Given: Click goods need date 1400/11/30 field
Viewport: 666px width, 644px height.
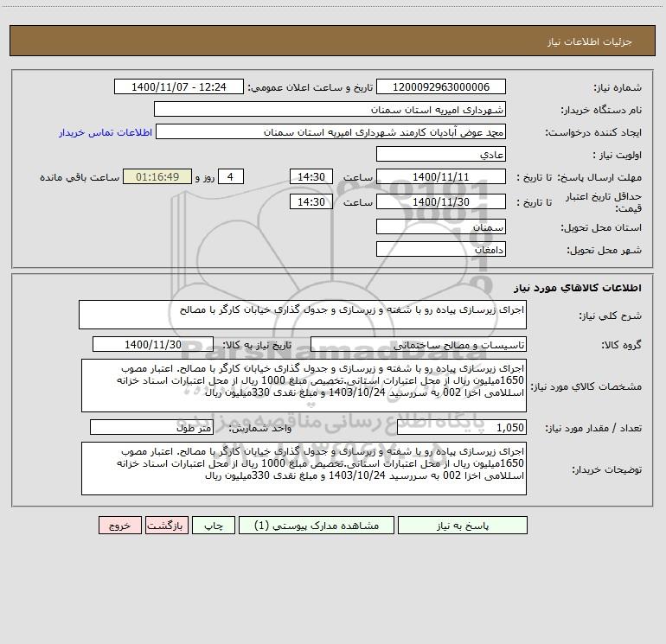Looking at the screenshot, I should click(153, 344).
